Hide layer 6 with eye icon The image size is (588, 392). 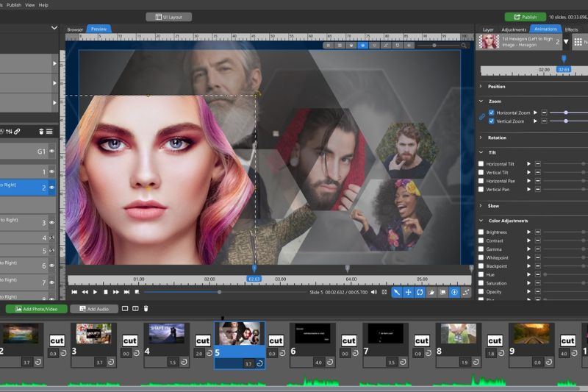coord(51,266)
